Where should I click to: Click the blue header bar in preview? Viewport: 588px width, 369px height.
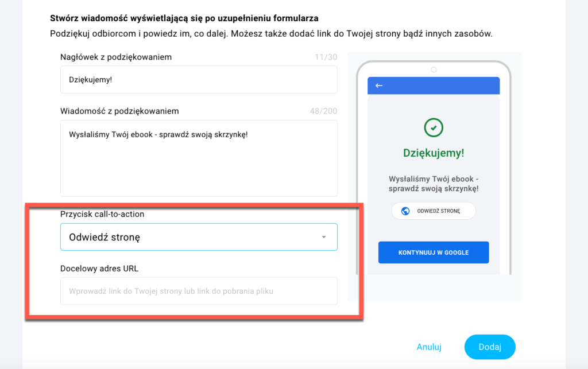click(x=434, y=86)
